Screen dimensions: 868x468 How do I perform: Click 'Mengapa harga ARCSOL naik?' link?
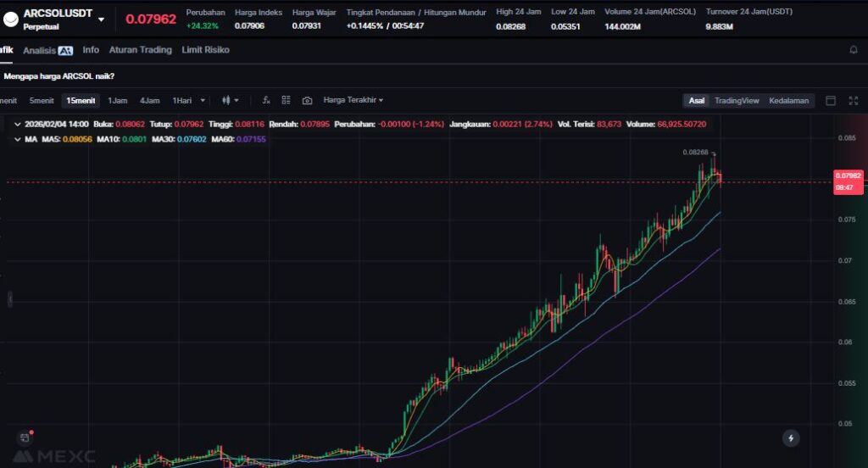[59, 76]
